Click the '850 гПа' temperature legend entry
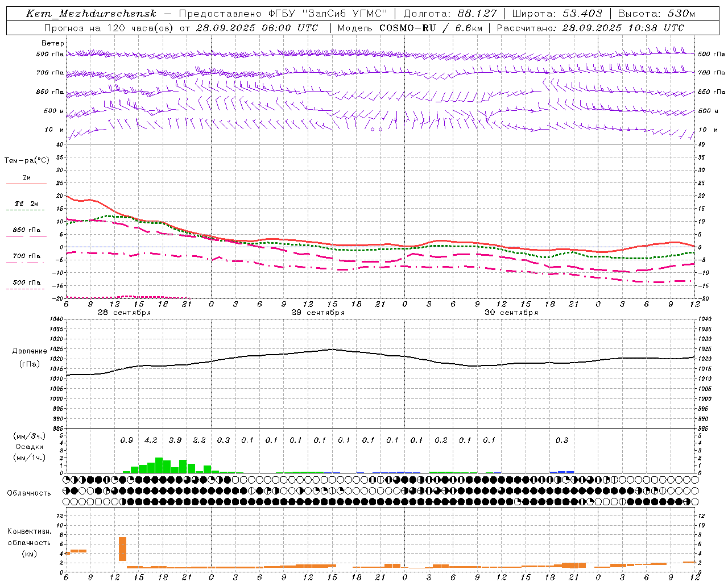Screen dimensions: 728x582 click(x=27, y=230)
